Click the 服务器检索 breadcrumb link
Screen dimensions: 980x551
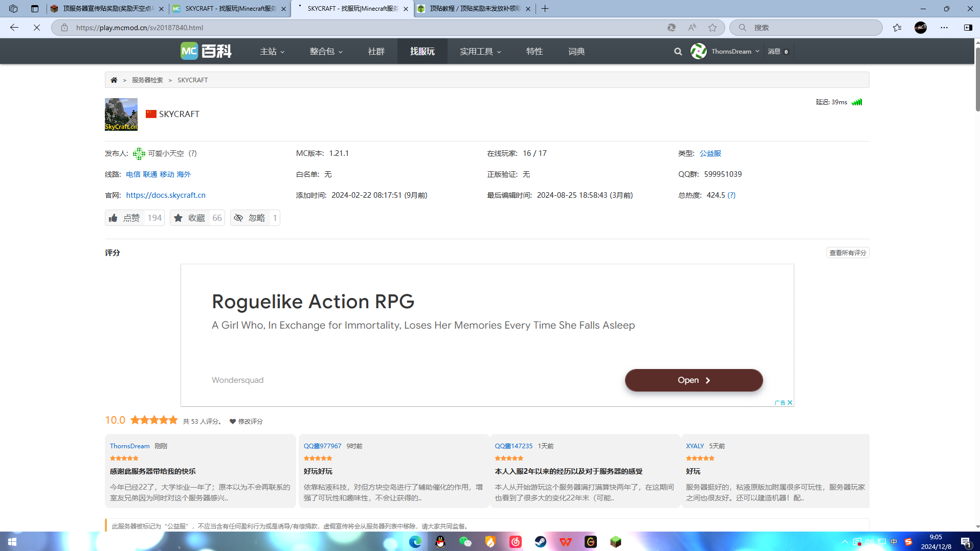coord(147,80)
